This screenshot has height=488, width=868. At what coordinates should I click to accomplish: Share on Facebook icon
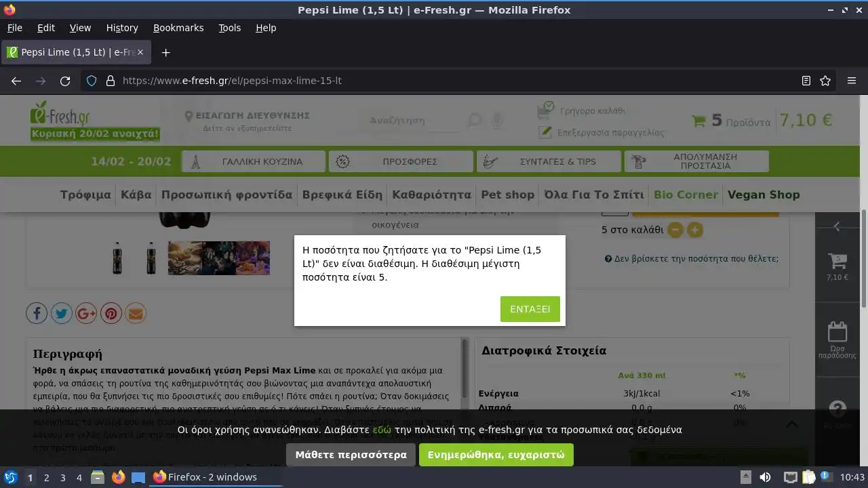pos(37,313)
